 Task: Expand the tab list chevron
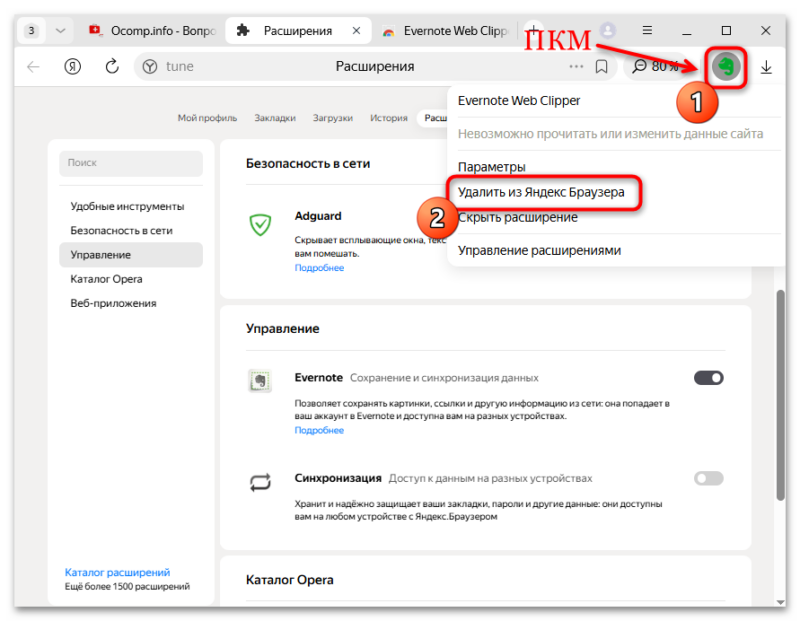60,31
